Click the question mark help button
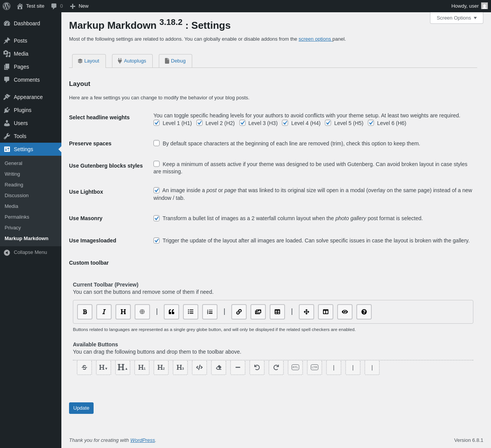Image resolution: width=491 pixels, height=448 pixels. (x=364, y=312)
